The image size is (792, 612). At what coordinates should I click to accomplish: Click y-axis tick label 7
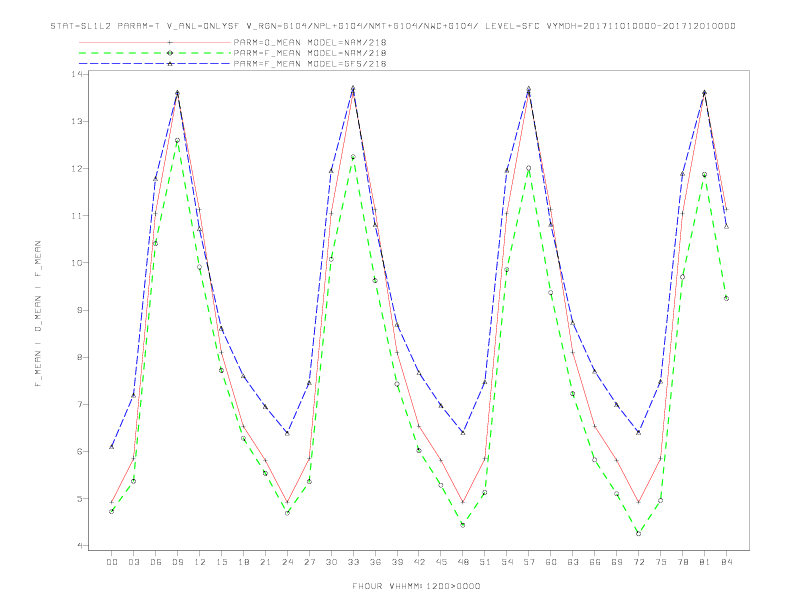coord(80,404)
